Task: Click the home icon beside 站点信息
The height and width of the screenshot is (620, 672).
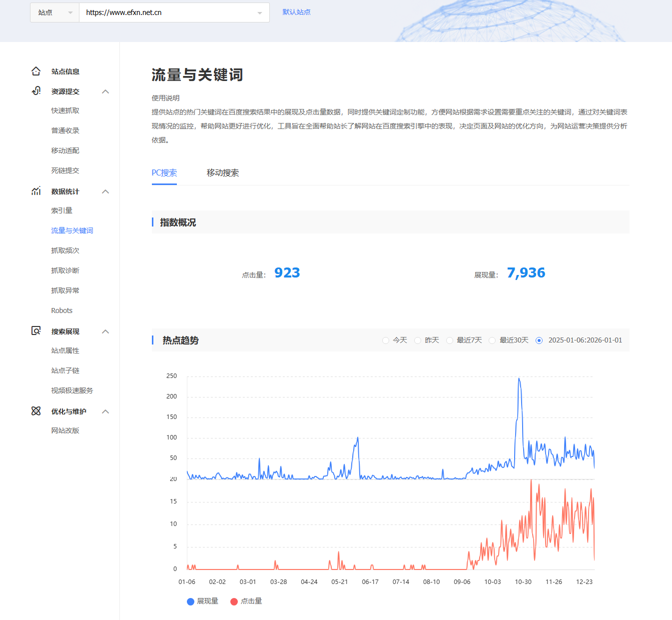Action: pos(36,71)
